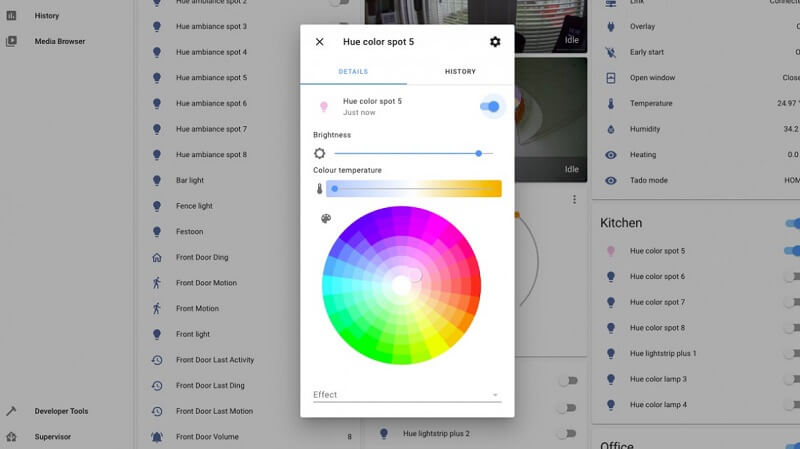Click the palette icon near color wheel
The width and height of the screenshot is (800, 449).
coord(326,218)
